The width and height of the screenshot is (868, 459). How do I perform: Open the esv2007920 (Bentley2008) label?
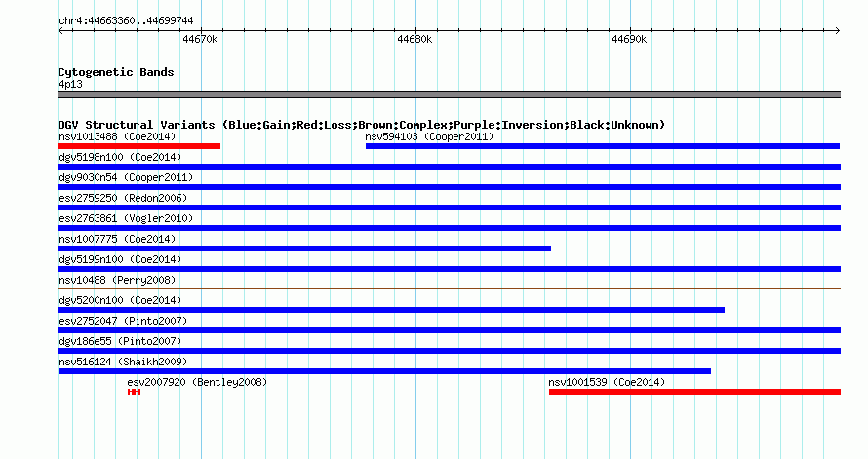click(x=197, y=382)
